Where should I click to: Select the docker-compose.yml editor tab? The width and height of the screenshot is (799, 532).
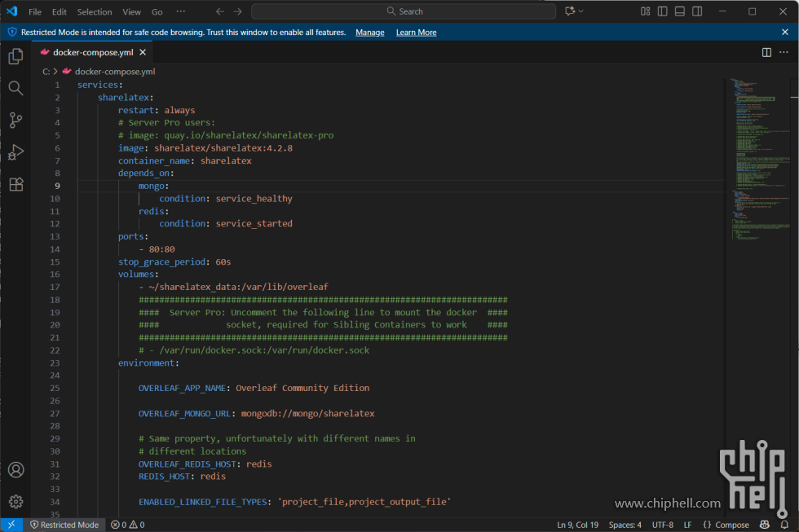pyautogui.click(x=92, y=52)
